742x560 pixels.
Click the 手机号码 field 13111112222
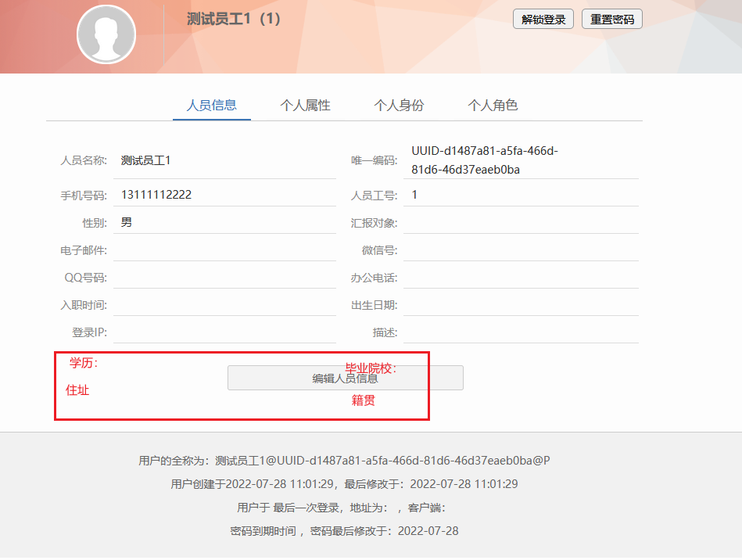(x=224, y=195)
